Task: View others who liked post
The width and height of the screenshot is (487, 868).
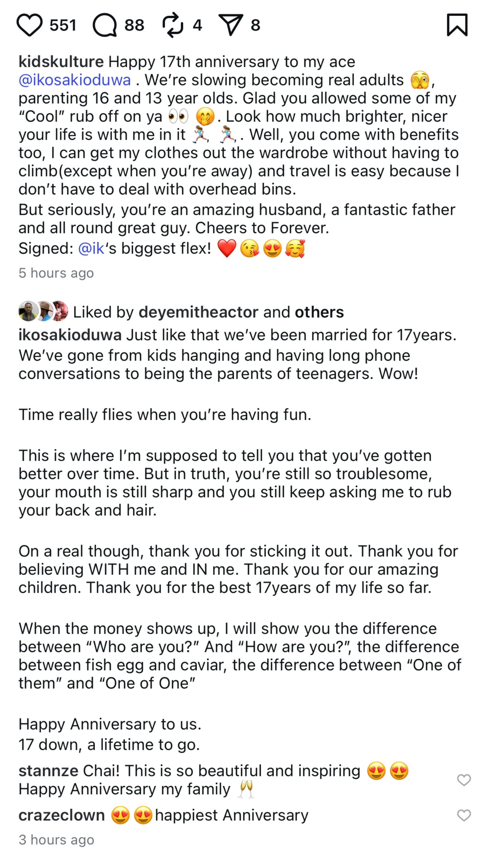Action: click(x=319, y=312)
